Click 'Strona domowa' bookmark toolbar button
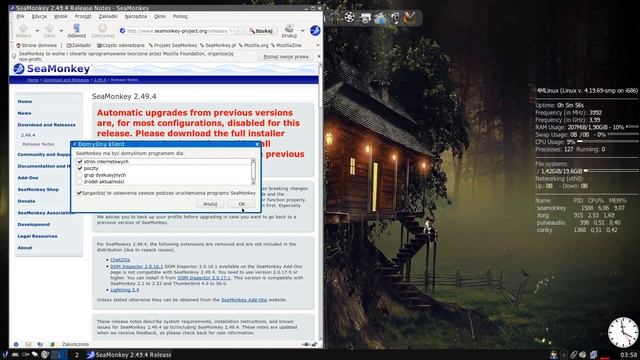This screenshot has height=360, width=640. click(x=36, y=45)
